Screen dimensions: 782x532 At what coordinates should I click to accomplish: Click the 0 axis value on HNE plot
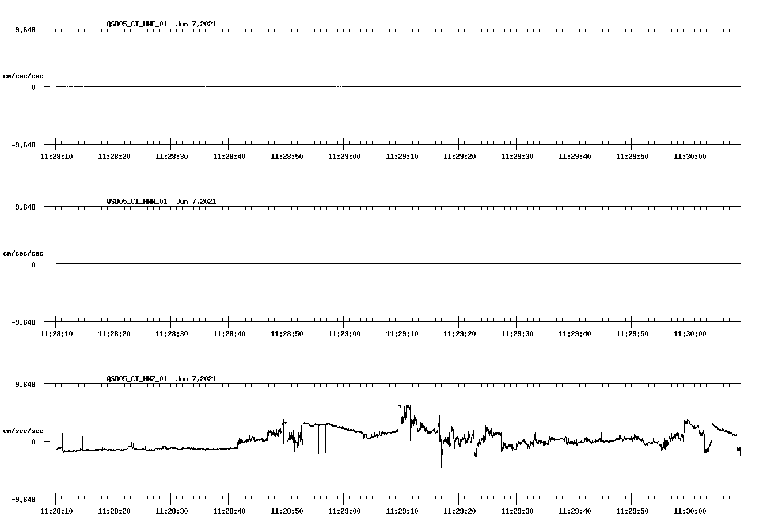[x=33, y=87]
